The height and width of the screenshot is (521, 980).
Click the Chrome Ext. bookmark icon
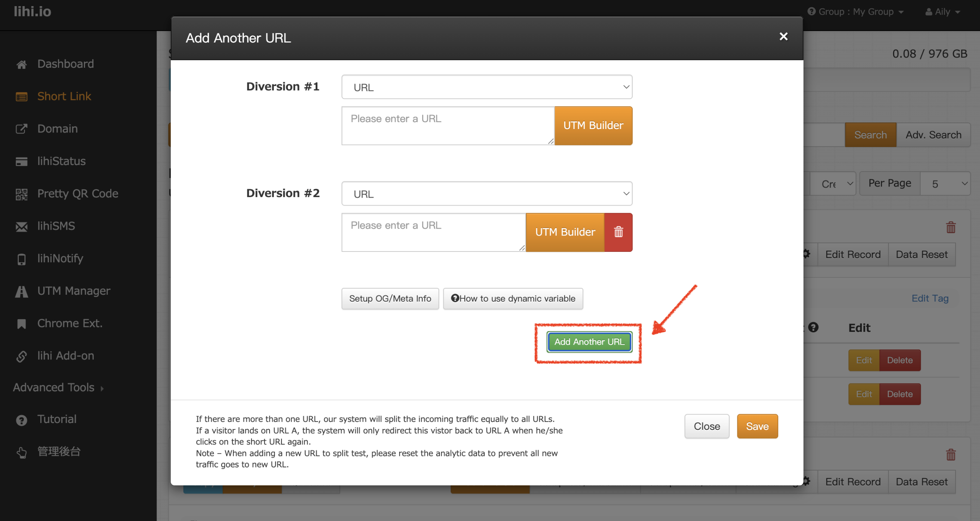pos(21,324)
